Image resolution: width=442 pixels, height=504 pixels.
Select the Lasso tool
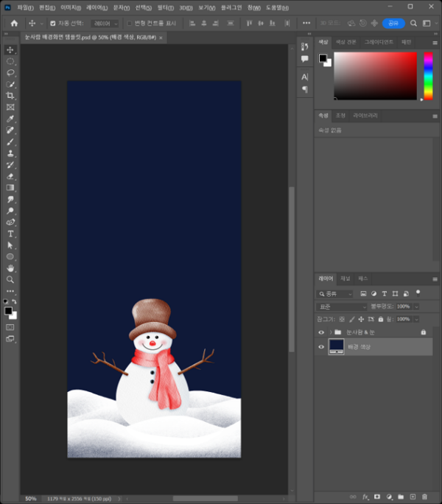tap(10, 73)
